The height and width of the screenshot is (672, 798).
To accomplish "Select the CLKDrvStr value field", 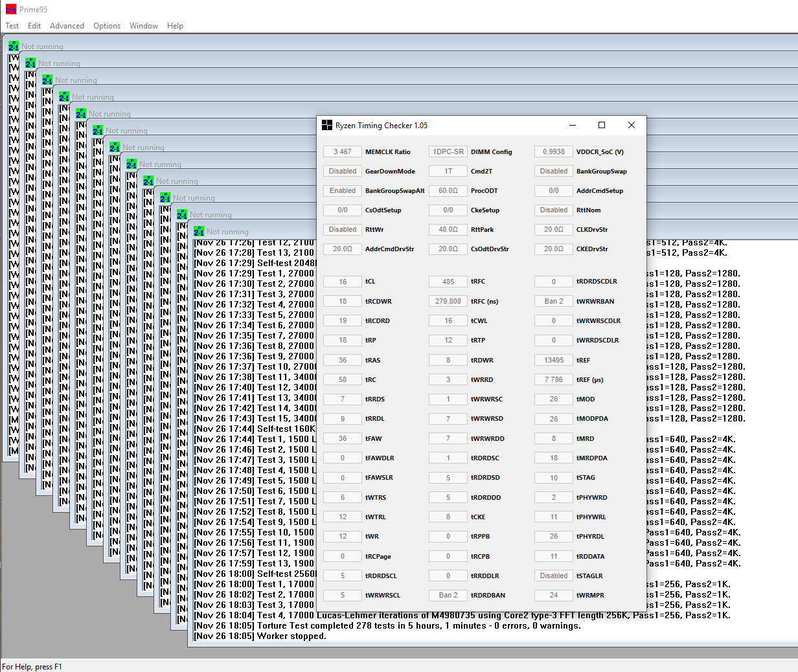I will 554,229.
